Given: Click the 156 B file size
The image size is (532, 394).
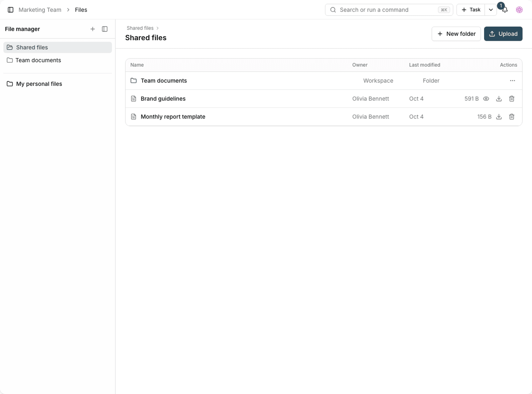Looking at the screenshot, I should [484, 117].
